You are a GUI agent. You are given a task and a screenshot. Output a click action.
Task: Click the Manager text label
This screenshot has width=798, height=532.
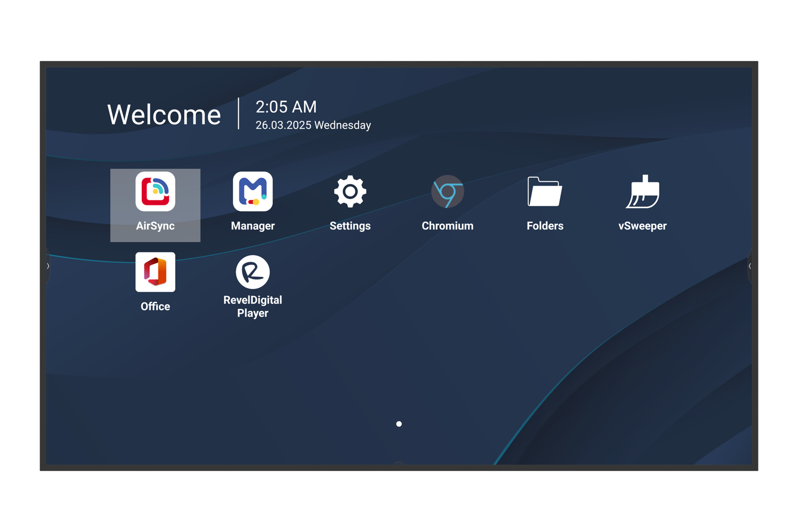253,226
